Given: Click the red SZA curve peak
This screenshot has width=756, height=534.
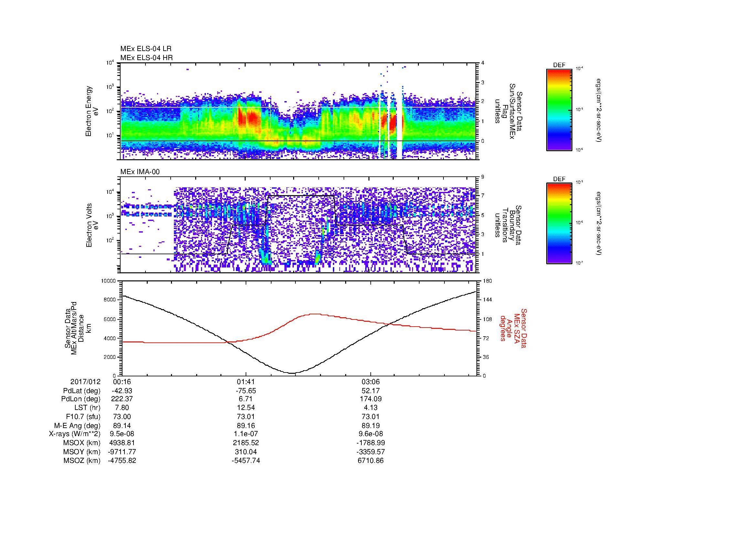Looking at the screenshot, I should coord(314,314).
